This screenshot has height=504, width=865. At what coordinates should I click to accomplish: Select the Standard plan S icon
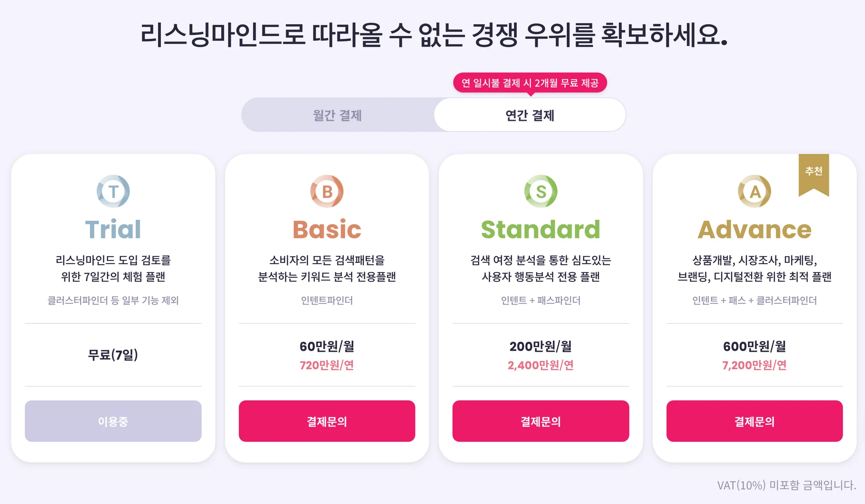pos(540,191)
